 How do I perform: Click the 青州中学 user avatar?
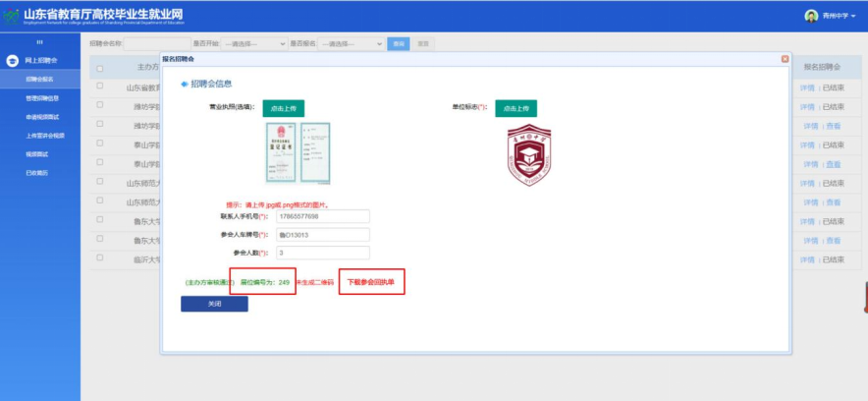click(811, 16)
